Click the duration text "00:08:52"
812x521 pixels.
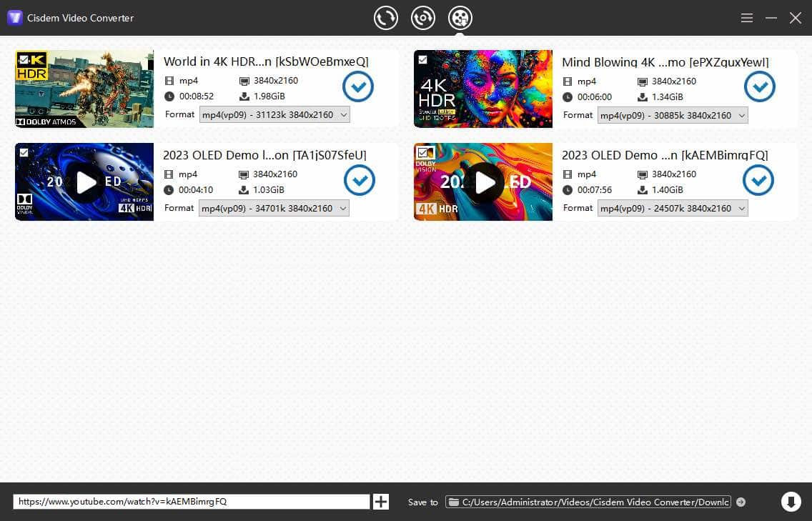pyautogui.click(x=197, y=96)
